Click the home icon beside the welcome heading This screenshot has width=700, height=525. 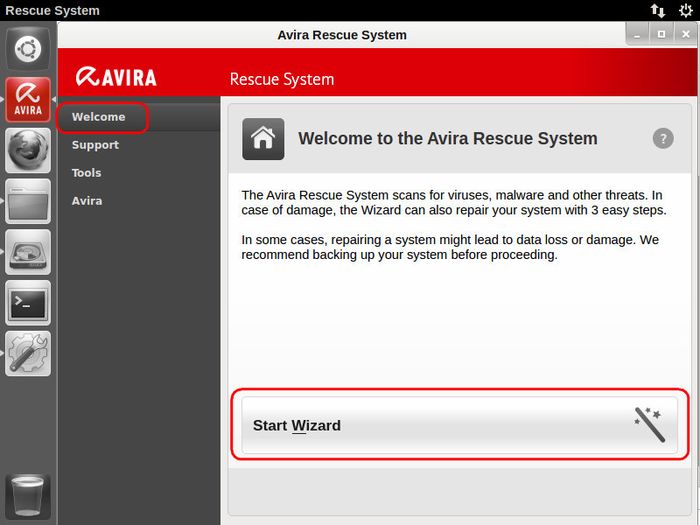point(263,139)
